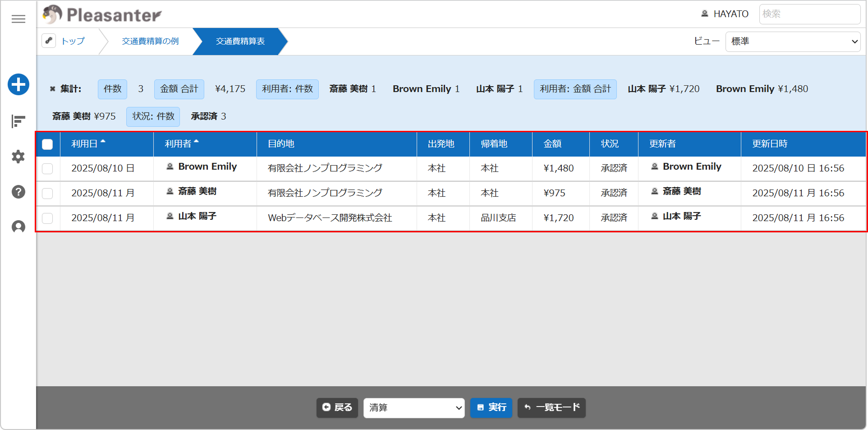Check the 斎藤 美樹 row checkbox
868x430 pixels.
(x=47, y=194)
